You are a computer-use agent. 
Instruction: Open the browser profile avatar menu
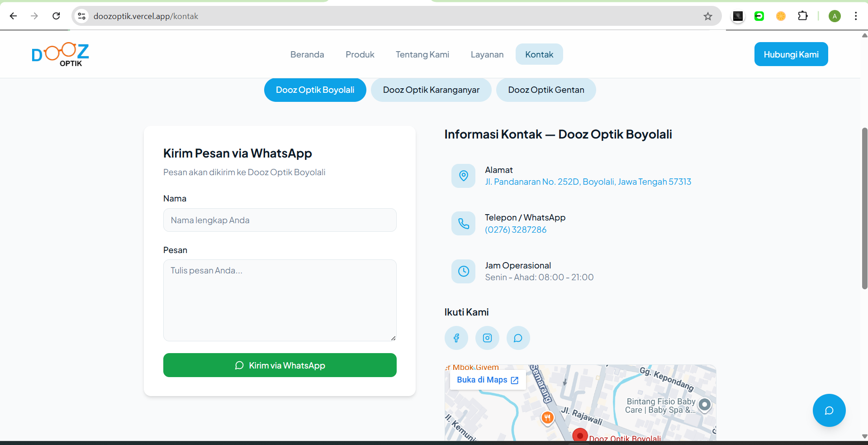[835, 16]
